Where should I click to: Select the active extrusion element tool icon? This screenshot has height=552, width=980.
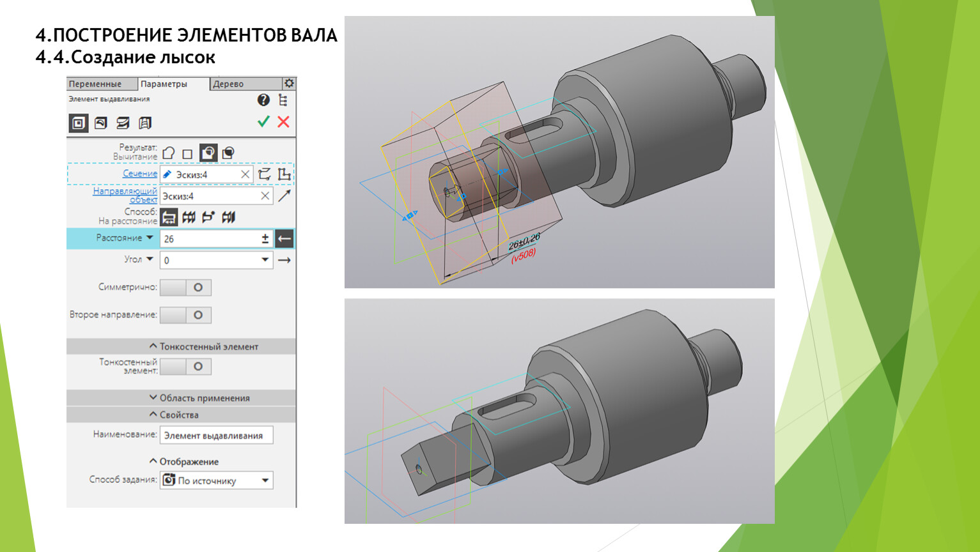pyautogui.click(x=79, y=123)
